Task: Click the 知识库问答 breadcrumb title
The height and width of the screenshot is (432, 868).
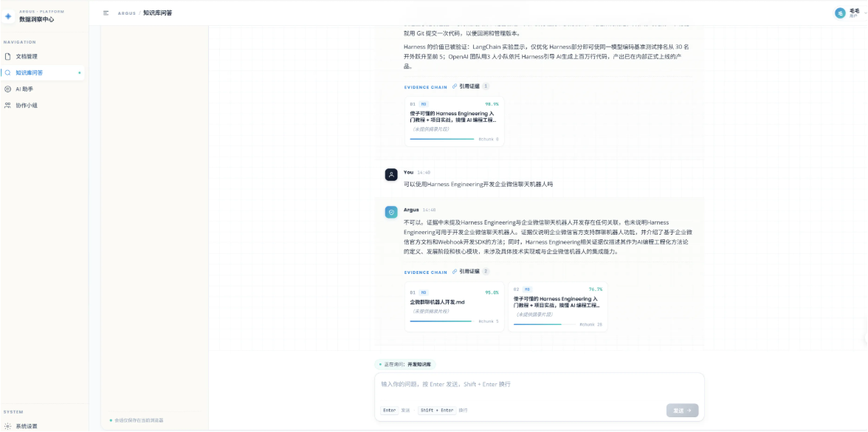Action: click(x=157, y=13)
